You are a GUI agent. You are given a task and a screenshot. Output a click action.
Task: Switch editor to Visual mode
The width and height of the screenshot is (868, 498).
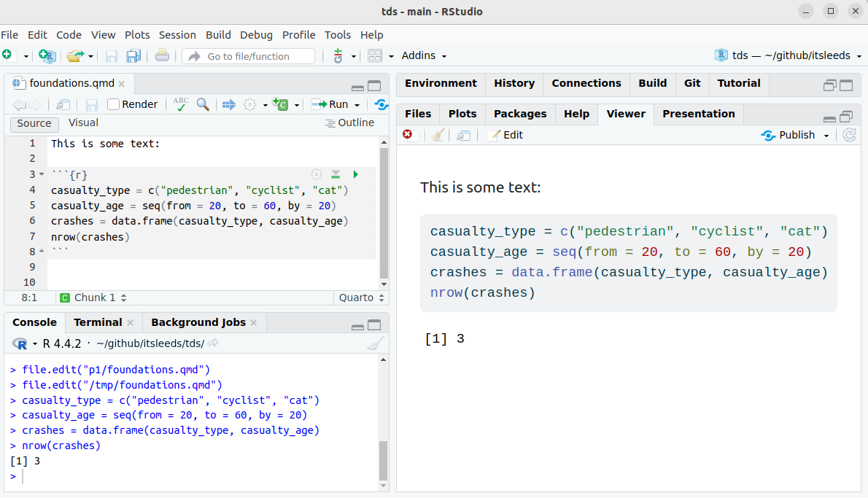pyautogui.click(x=83, y=123)
